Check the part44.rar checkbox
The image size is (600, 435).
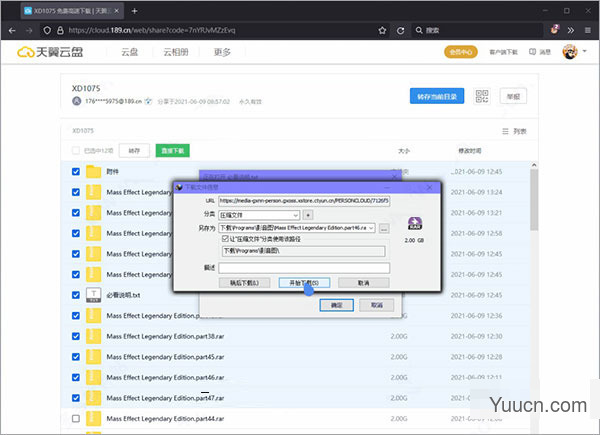(x=76, y=419)
